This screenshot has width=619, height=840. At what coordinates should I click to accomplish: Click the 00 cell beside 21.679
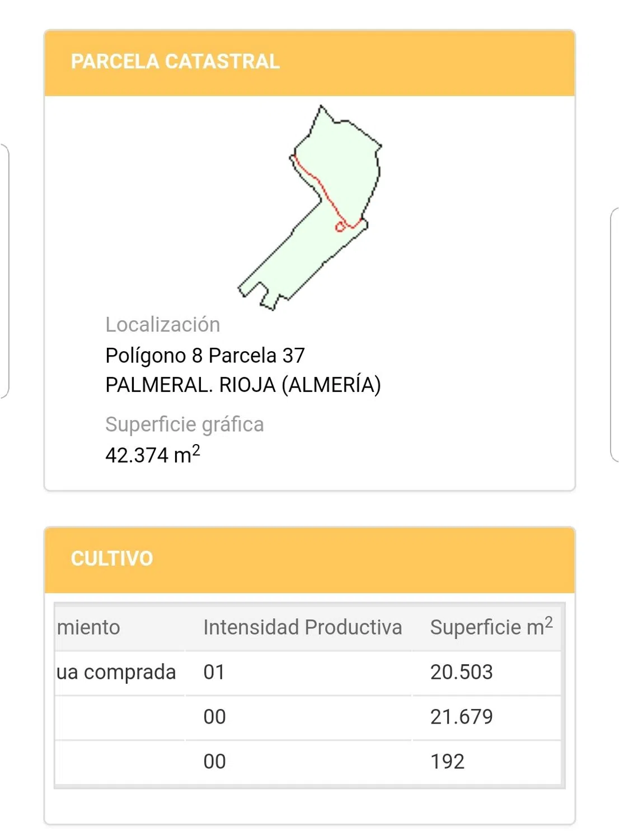tap(214, 717)
